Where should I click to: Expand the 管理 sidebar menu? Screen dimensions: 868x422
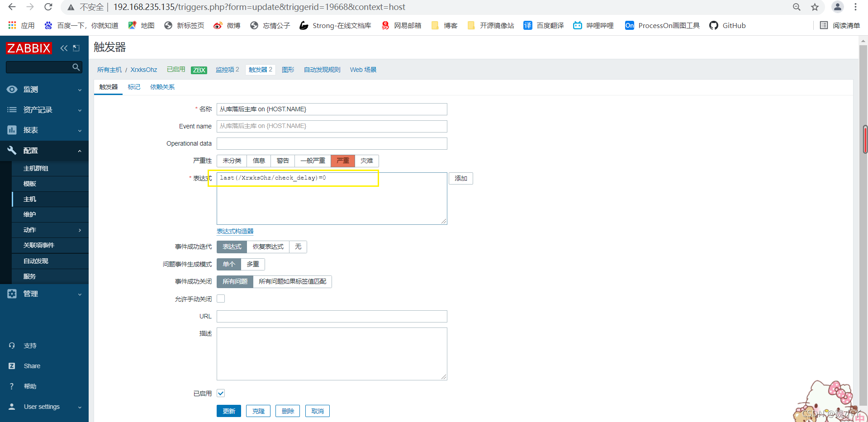[44, 294]
